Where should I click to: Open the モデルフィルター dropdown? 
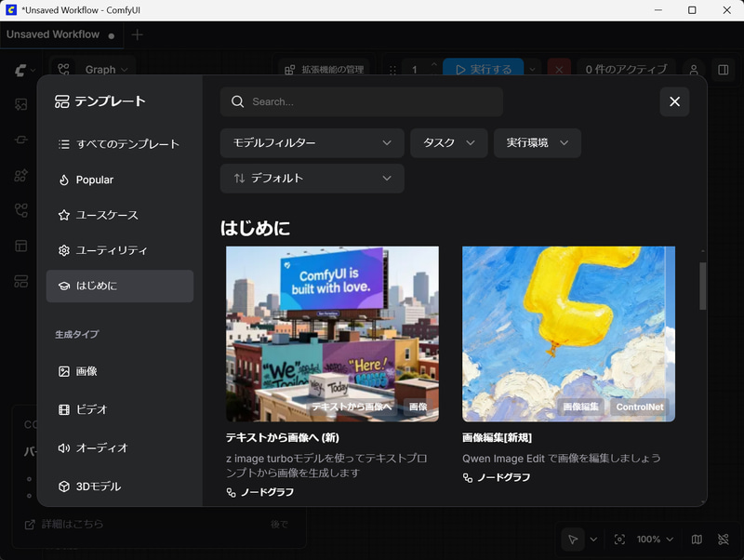click(312, 143)
